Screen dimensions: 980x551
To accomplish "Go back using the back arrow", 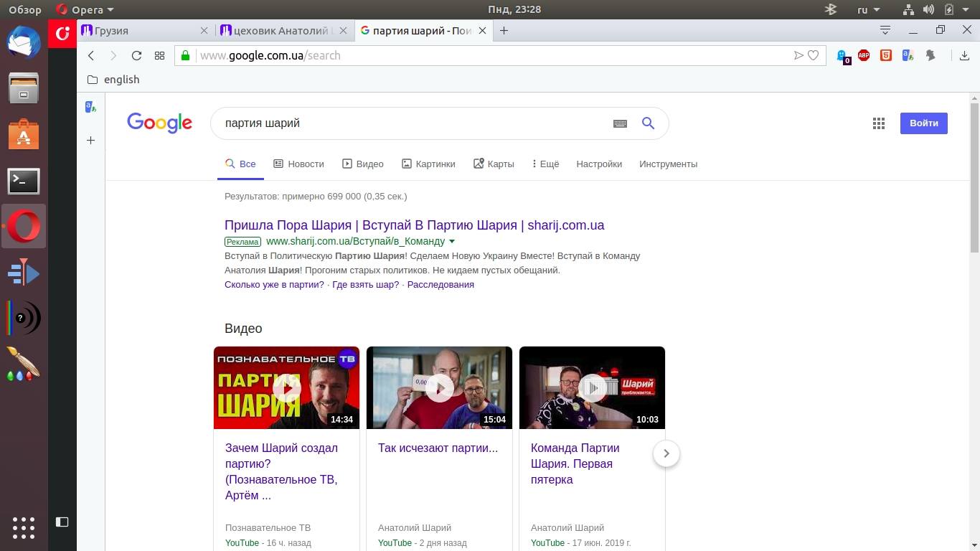I will pyautogui.click(x=91, y=55).
